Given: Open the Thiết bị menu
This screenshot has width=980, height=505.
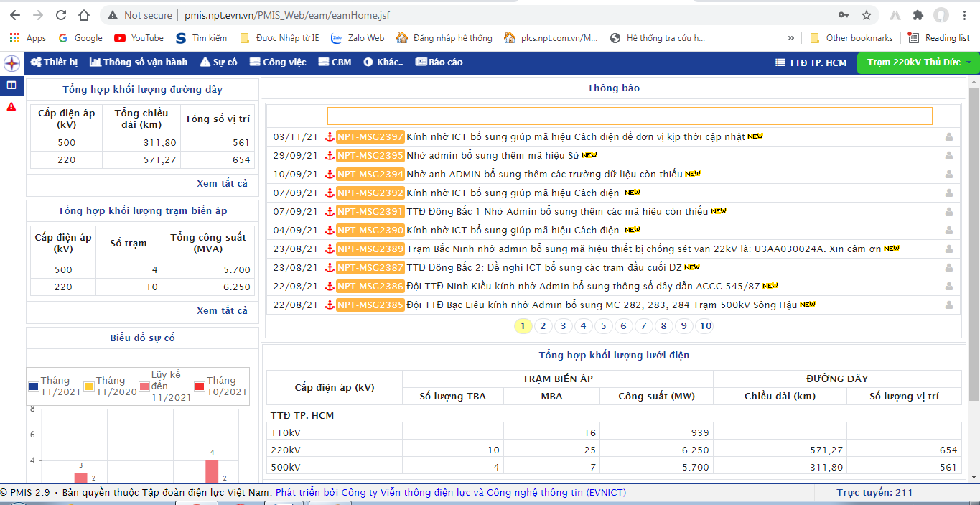Looking at the screenshot, I should point(54,62).
